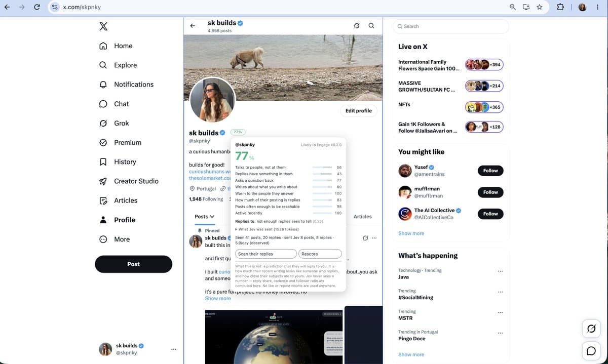
Task: Click the X search input field
Action: (451, 26)
